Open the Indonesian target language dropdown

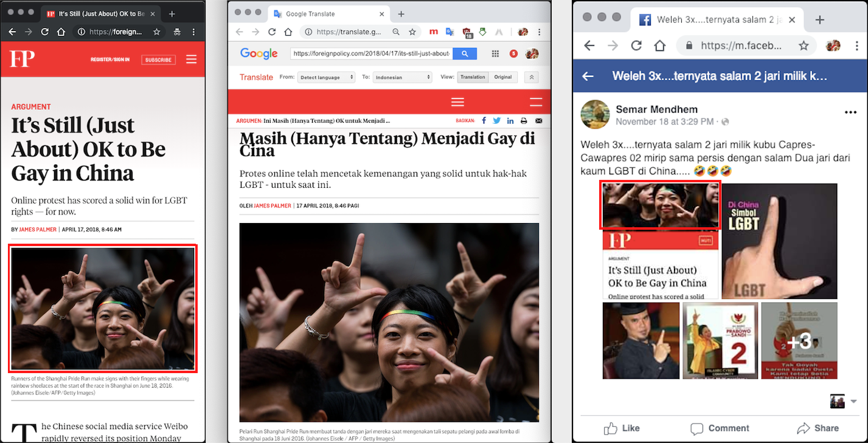pos(403,77)
